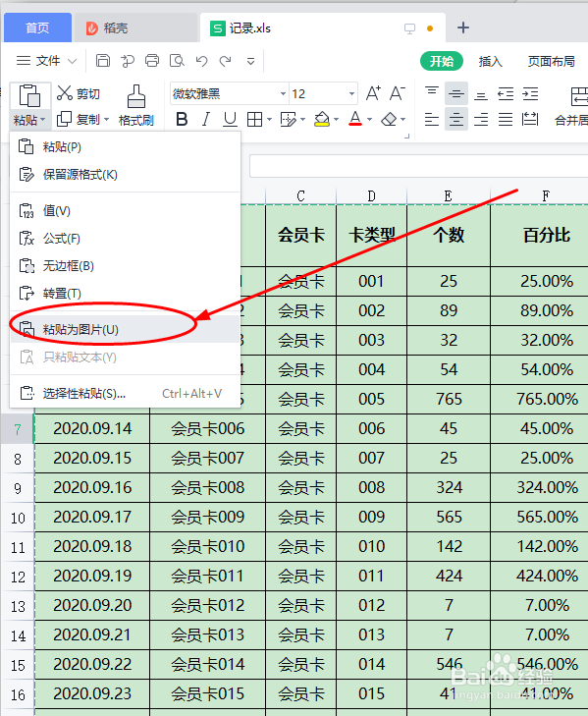Viewport: 588px width, 716px height.
Task: Open Print Preview icon
Action: pos(177,61)
